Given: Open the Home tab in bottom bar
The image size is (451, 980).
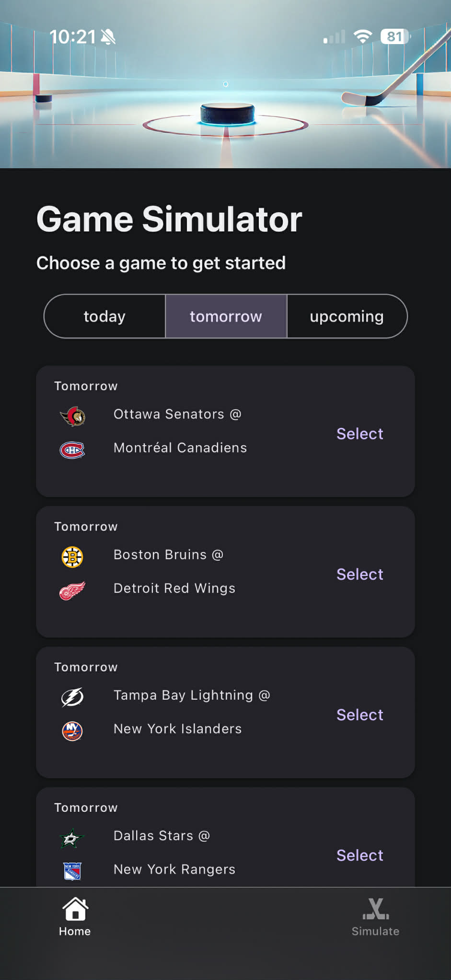Looking at the screenshot, I should [75, 916].
